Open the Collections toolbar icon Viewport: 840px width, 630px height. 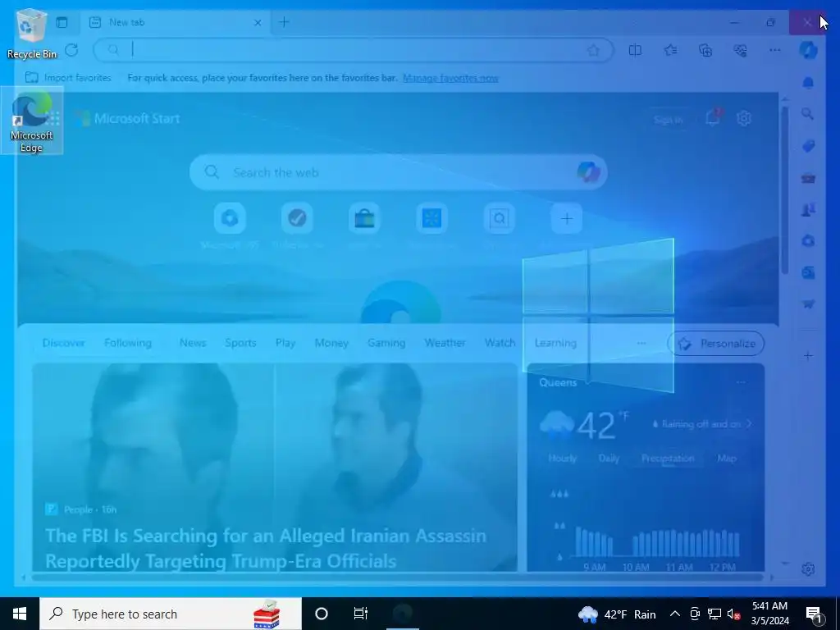coord(705,50)
